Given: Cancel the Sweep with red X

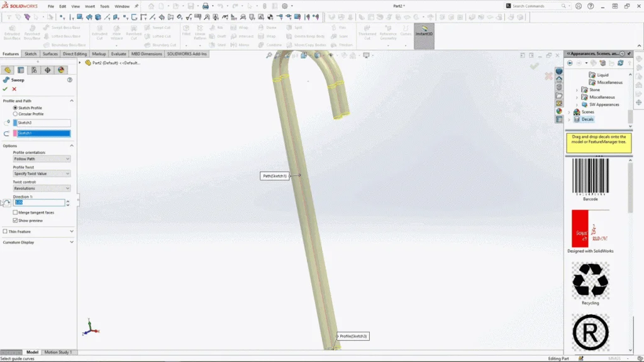Looking at the screenshot, I should 14,89.
